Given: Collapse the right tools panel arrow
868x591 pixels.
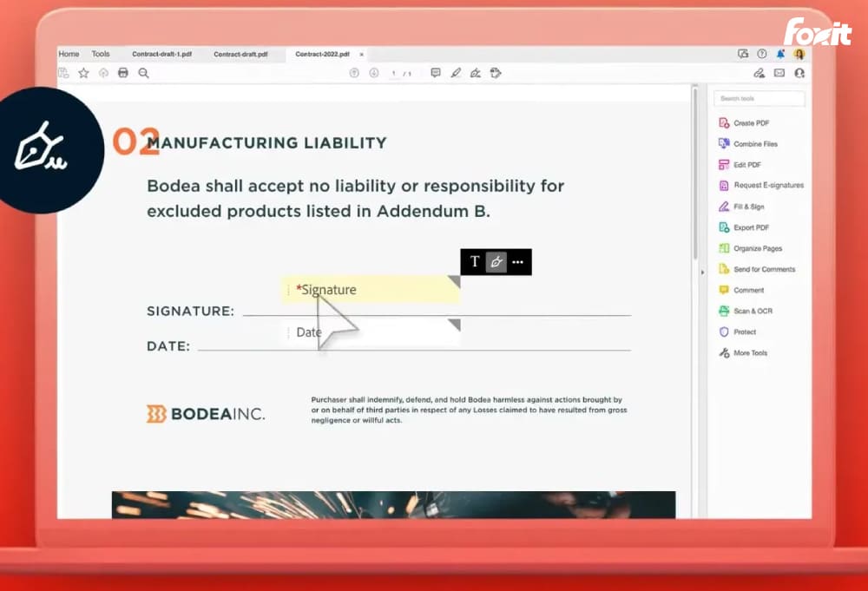Looking at the screenshot, I should pyautogui.click(x=701, y=273).
